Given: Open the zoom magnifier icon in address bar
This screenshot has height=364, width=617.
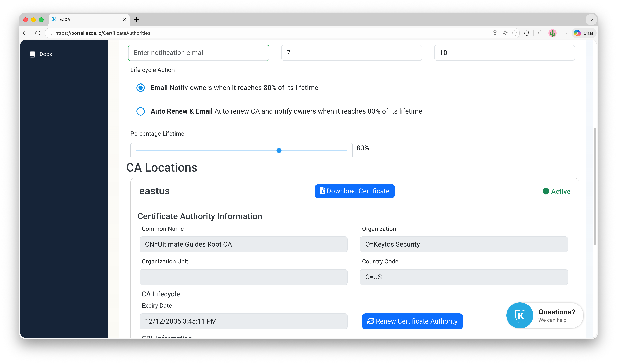Looking at the screenshot, I should pyautogui.click(x=495, y=33).
